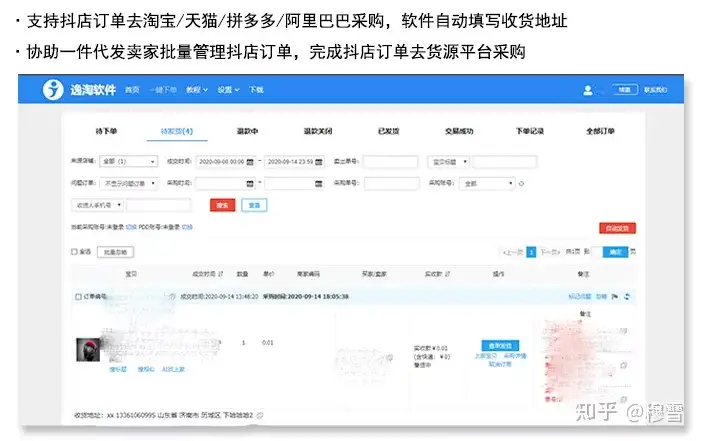Screen dimensions: 702x441
Task: Click 对比上家 link under product
Action: (173, 369)
